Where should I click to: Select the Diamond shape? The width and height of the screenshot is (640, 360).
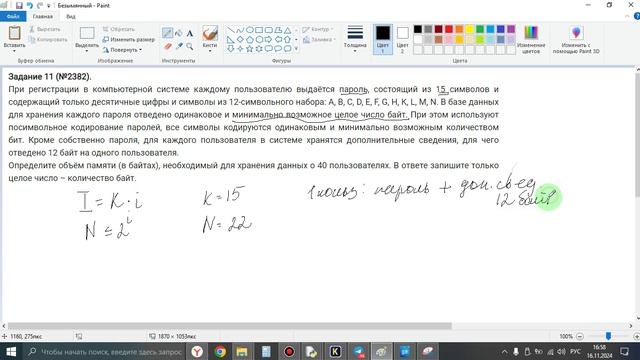click(240, 40)
